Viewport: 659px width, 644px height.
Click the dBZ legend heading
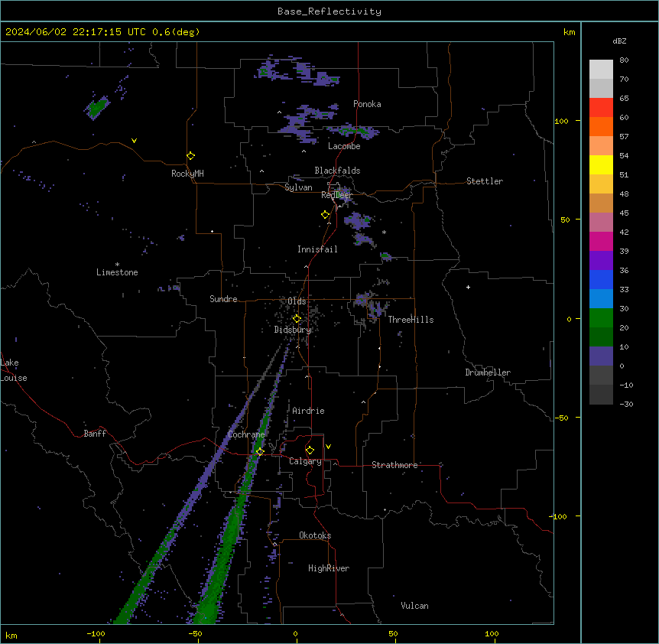pyautogui.click(x=619, y=41)
